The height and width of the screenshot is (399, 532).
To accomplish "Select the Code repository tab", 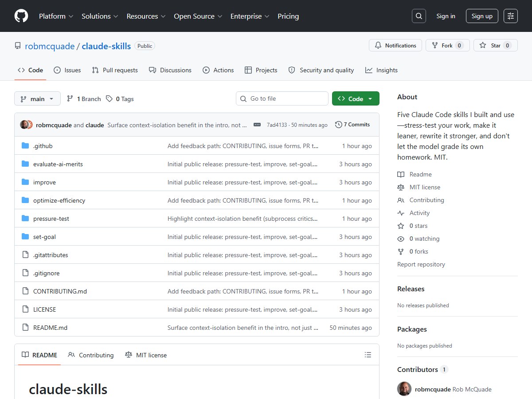I will pos(30,70).
